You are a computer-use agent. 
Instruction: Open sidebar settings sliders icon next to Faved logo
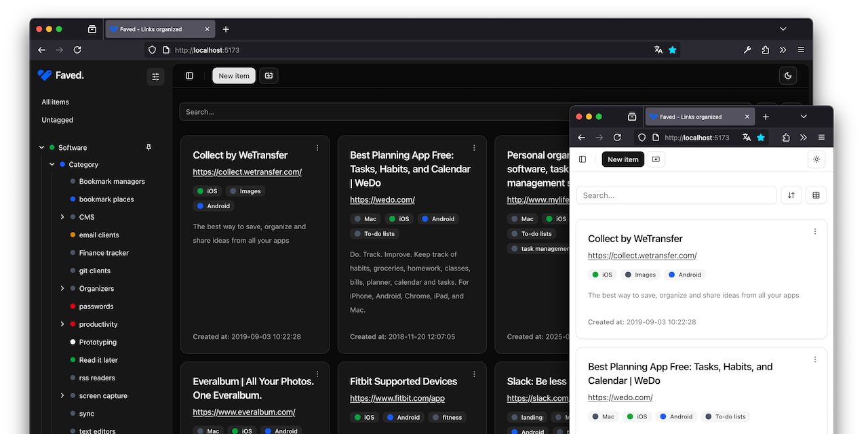pos(155,77)
